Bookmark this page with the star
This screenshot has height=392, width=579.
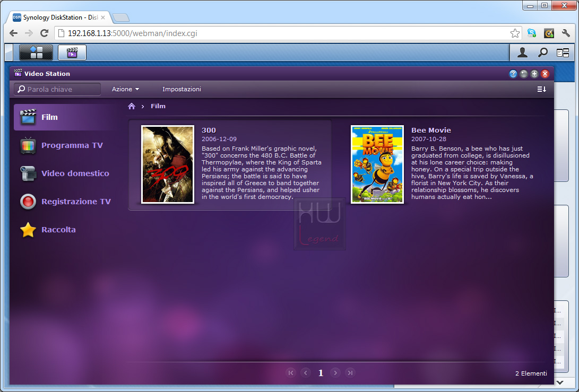(x=515, y=33)
